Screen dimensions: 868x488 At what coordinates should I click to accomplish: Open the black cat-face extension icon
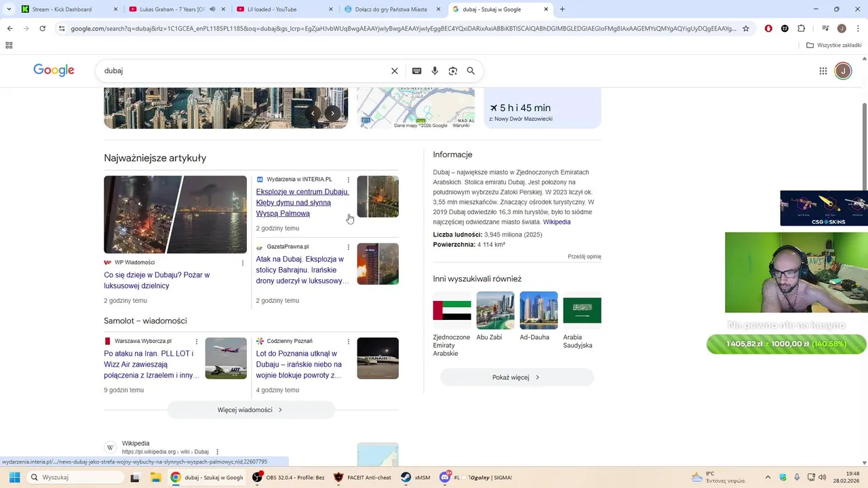pyautogui.click(x=785, y=28)
